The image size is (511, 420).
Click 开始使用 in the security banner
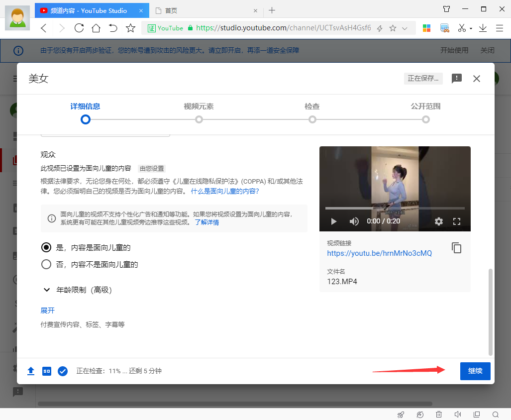[454, 50]
